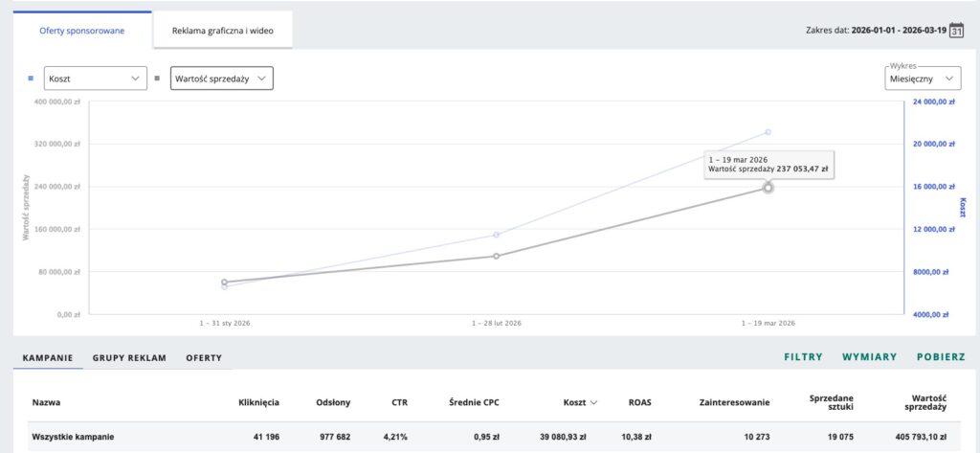Click the March cost data point on light blue line
This screenshot has width=980, height=453.
768,132
